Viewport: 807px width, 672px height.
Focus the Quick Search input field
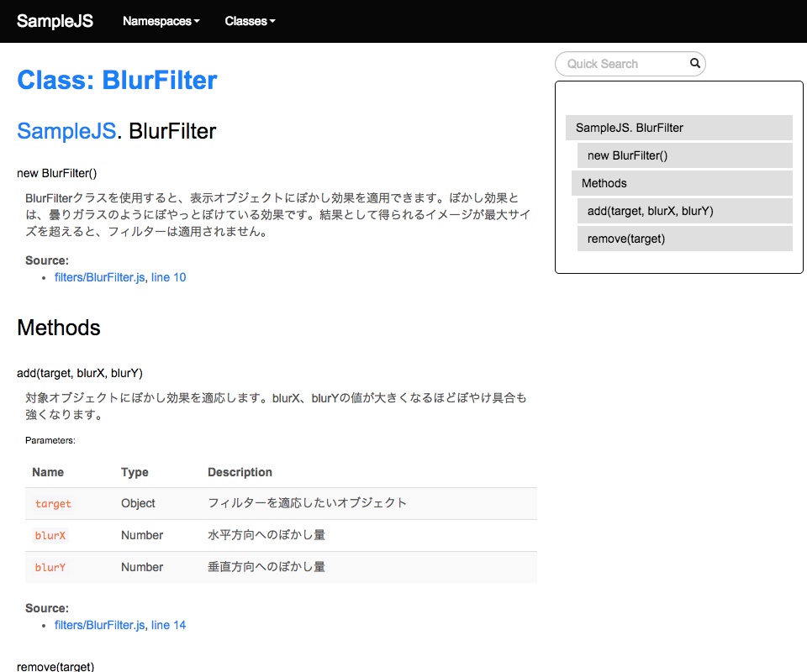(630, 64)
